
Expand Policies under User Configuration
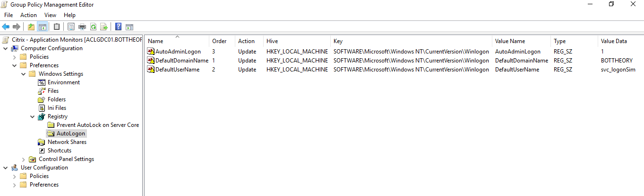click(15, 176)
